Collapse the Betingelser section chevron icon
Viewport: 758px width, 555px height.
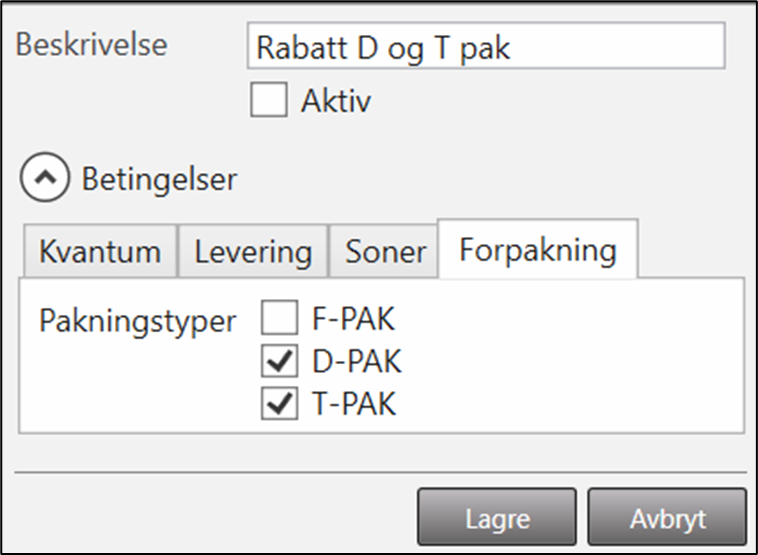point(44,180)
